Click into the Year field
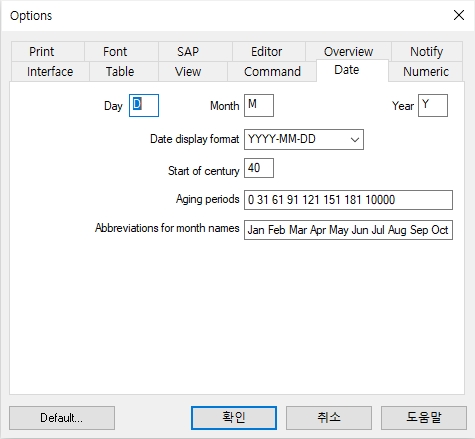Image resolution: width=475 pixels, height=439 pixels. 433,105
